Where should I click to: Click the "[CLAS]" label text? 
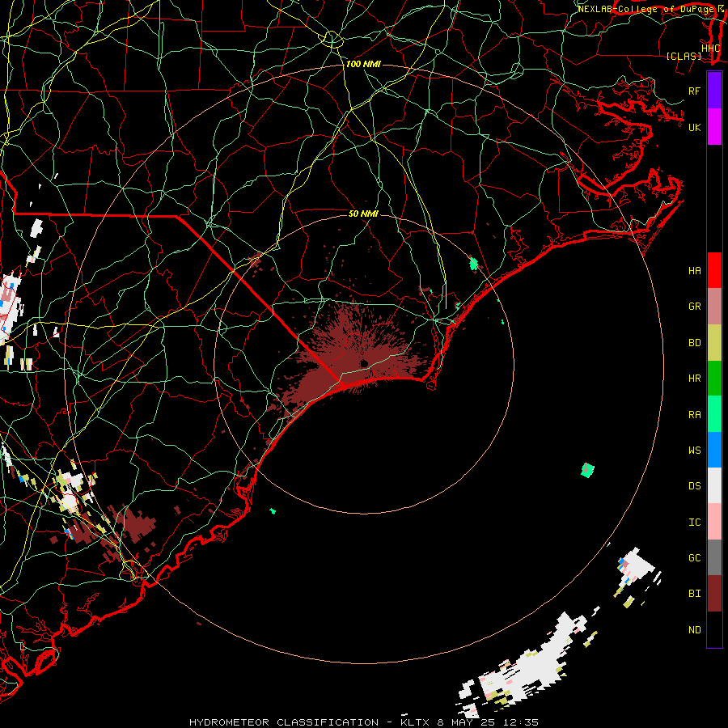[x=684, y=56]
